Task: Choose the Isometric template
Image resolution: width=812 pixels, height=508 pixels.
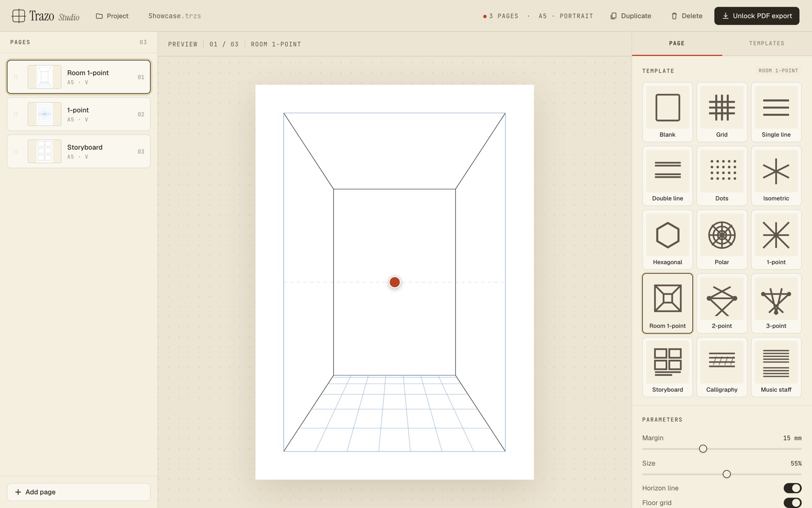Action: click(776, 176)
